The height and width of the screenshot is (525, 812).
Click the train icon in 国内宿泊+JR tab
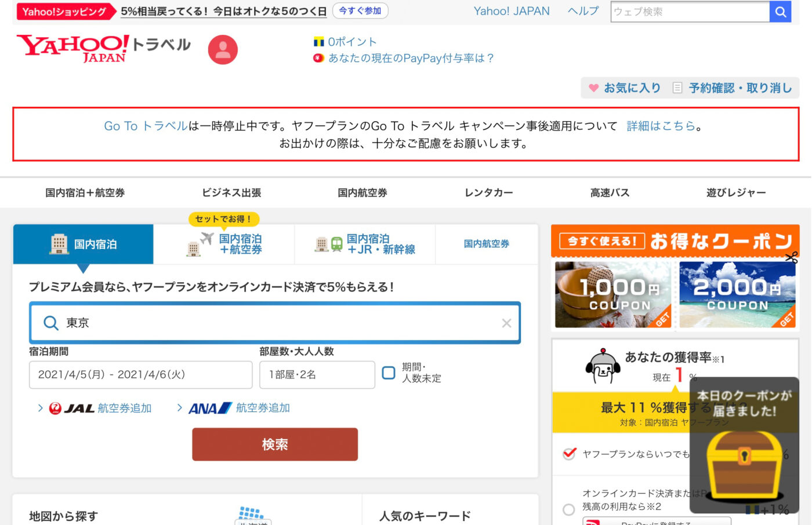pyautogui.click(x=337, y=244)
